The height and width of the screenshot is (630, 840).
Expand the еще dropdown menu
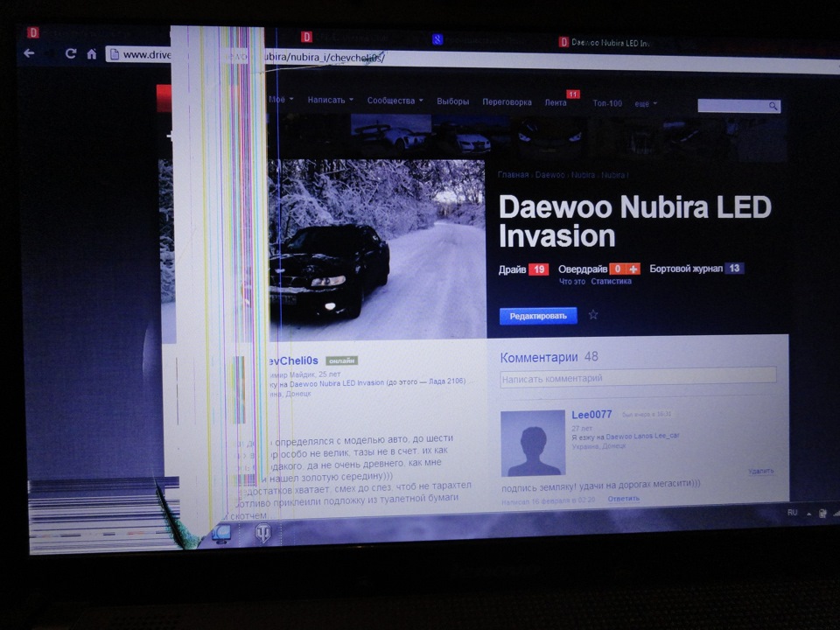click(x=646, y=103)
